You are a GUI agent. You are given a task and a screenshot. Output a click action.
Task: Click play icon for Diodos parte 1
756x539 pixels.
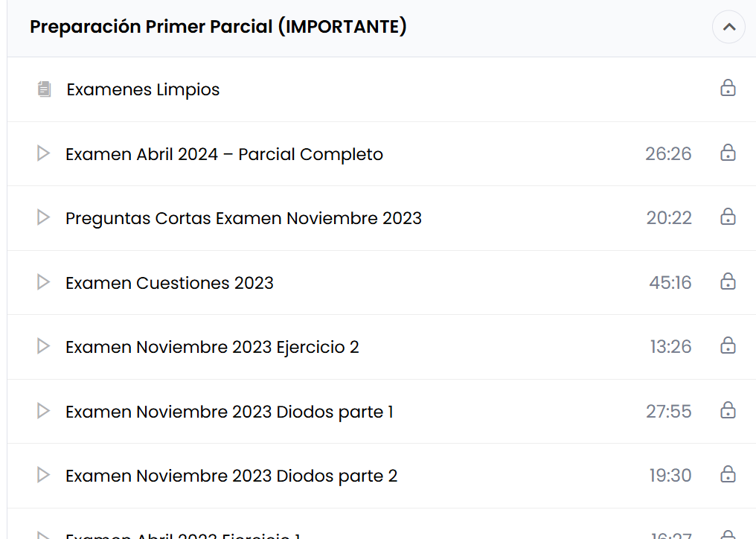pos(43,411)
